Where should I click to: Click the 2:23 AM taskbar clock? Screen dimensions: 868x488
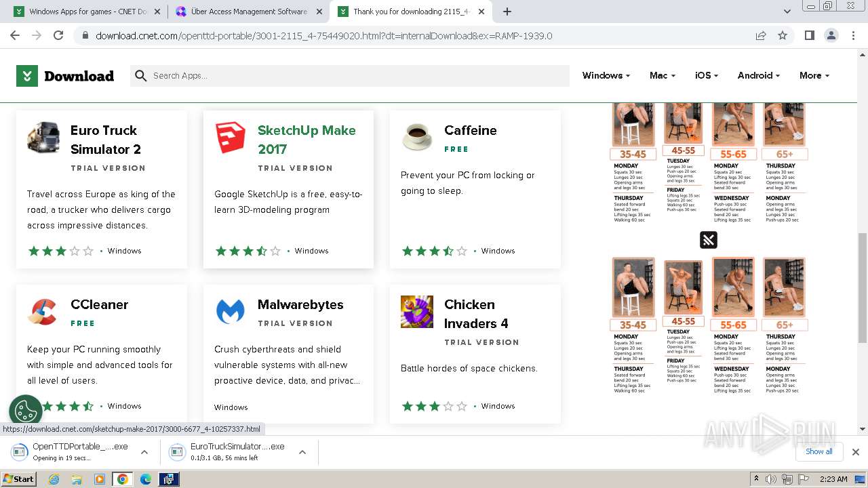click(x=833, y=479)
